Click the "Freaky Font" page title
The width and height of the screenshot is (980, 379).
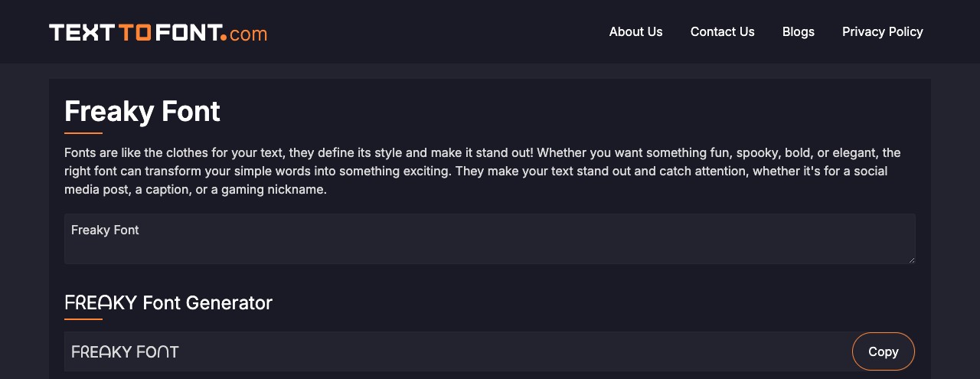coord(142,111)
